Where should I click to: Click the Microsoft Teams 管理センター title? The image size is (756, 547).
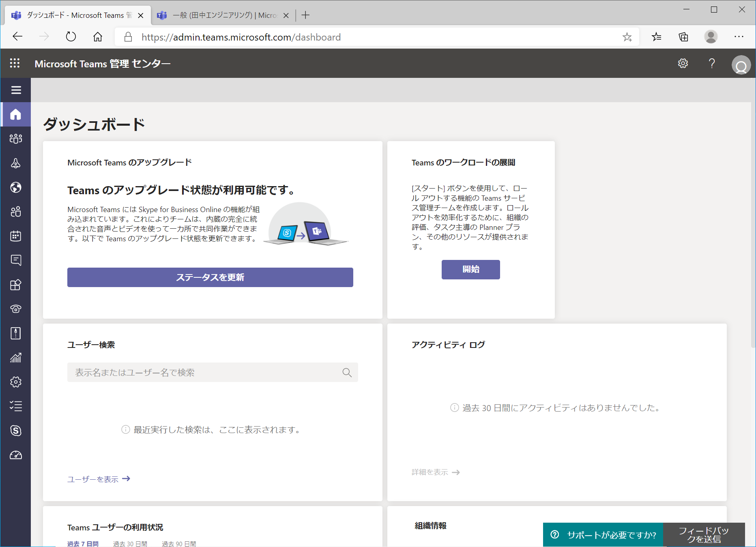(x=103, y=64)
